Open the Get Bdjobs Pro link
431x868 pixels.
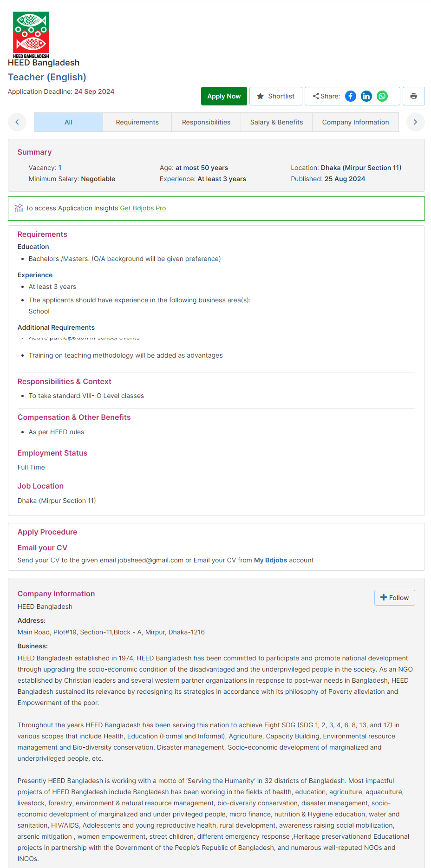tap(143, 208)
